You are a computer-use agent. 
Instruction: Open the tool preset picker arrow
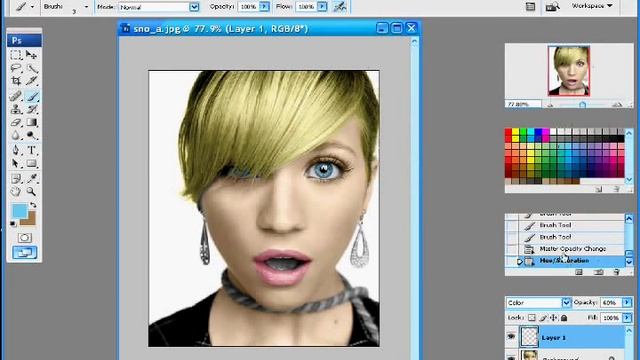click(x=32, y=7)
